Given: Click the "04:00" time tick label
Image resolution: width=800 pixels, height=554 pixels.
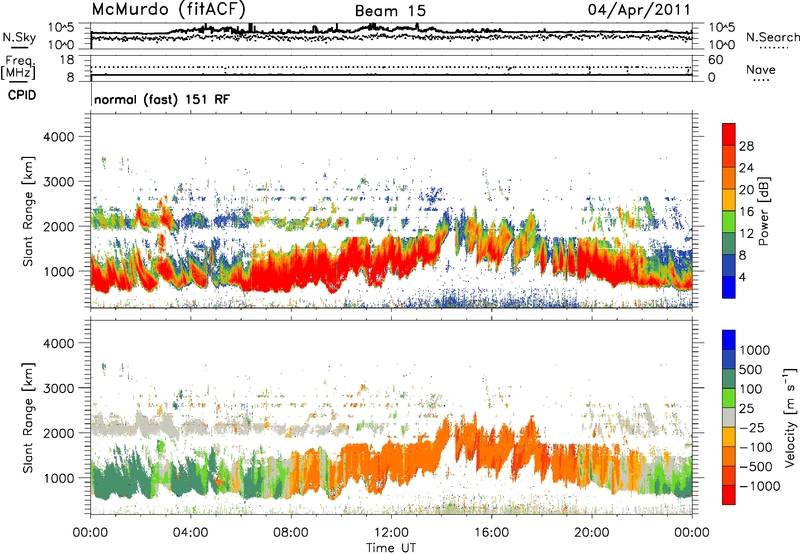Looking at the screenshot, I should (x=190, y=532).
